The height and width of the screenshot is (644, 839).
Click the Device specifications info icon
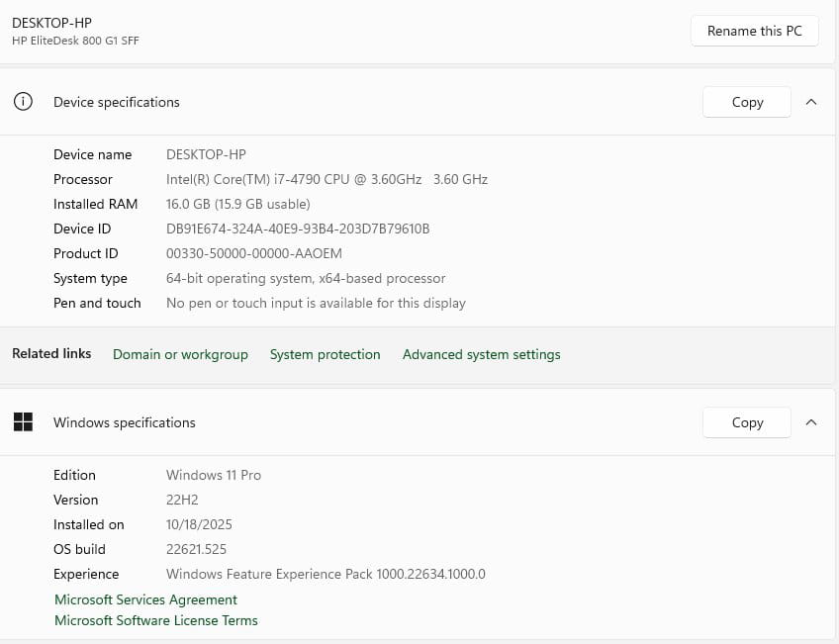(x=23, y=102)
